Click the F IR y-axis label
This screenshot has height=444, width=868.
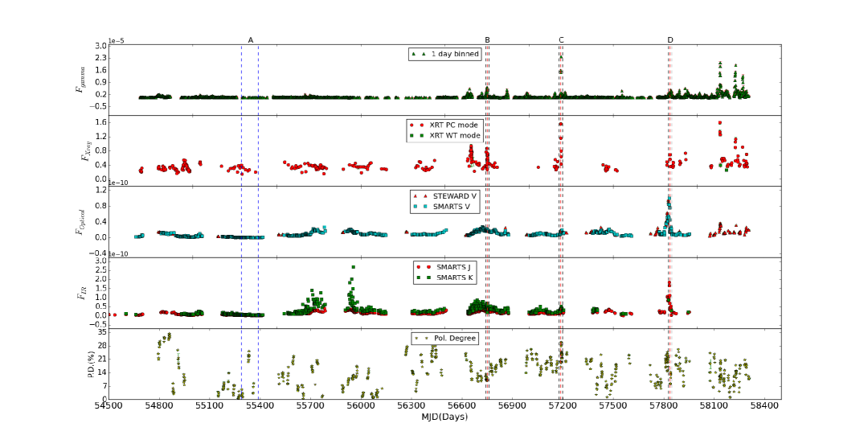click(x=81, y=293)
